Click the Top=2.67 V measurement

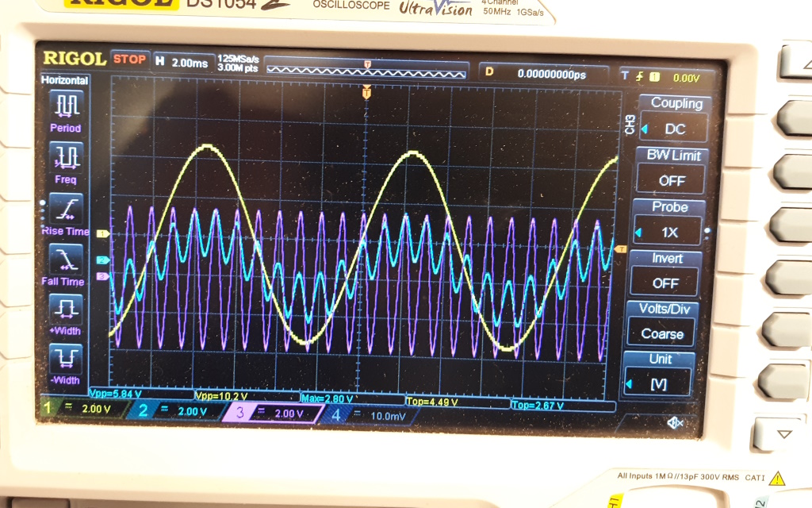(x=538, y=405)
